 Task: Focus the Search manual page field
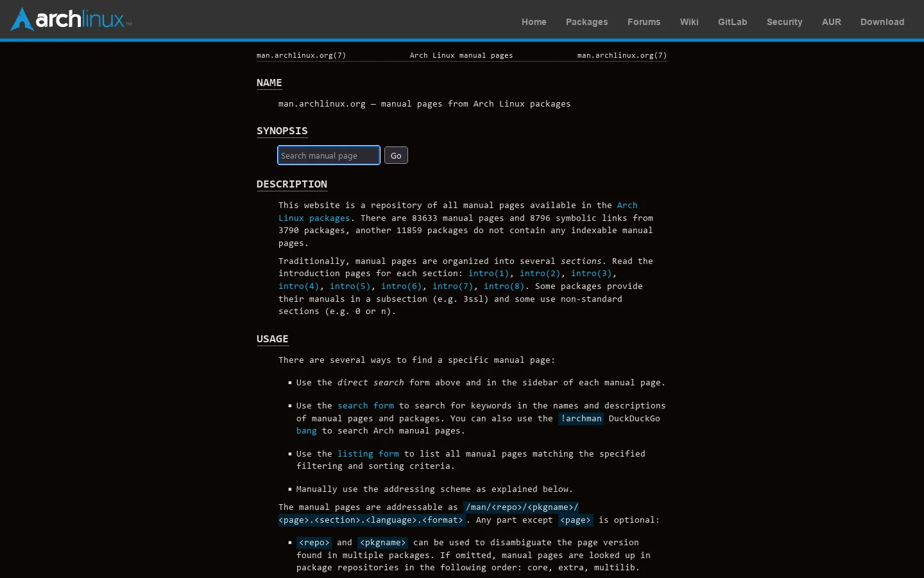[329, 155]
